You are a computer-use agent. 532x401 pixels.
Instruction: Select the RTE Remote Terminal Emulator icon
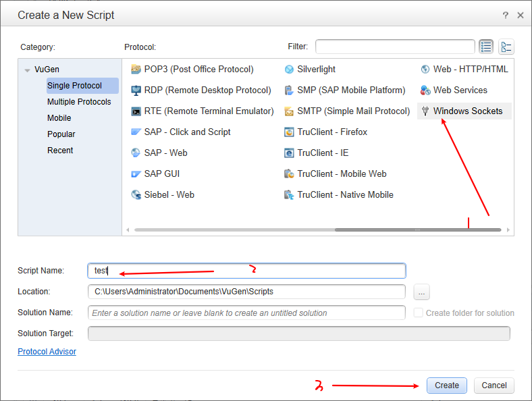click(x=136, y=111)
